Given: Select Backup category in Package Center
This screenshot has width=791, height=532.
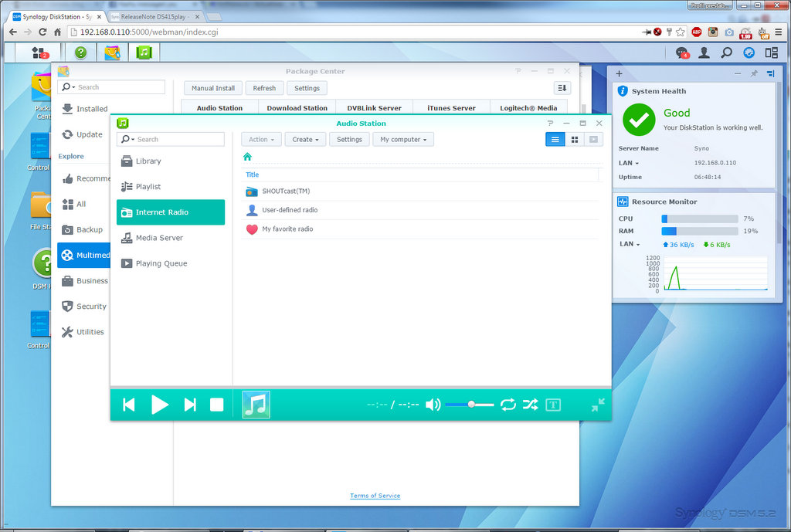Looking at the screenshot, I should 83,230.
